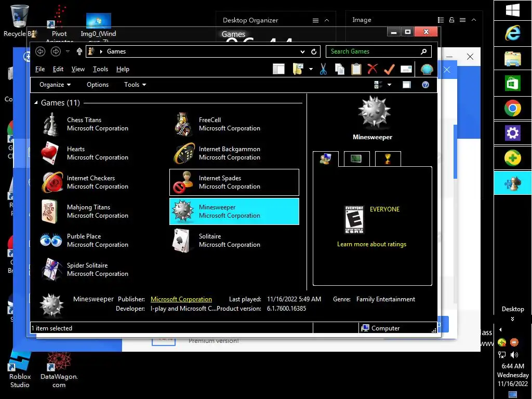Open the View menu
This screenshot has width=532, height=399.
(x=78, y=69)
